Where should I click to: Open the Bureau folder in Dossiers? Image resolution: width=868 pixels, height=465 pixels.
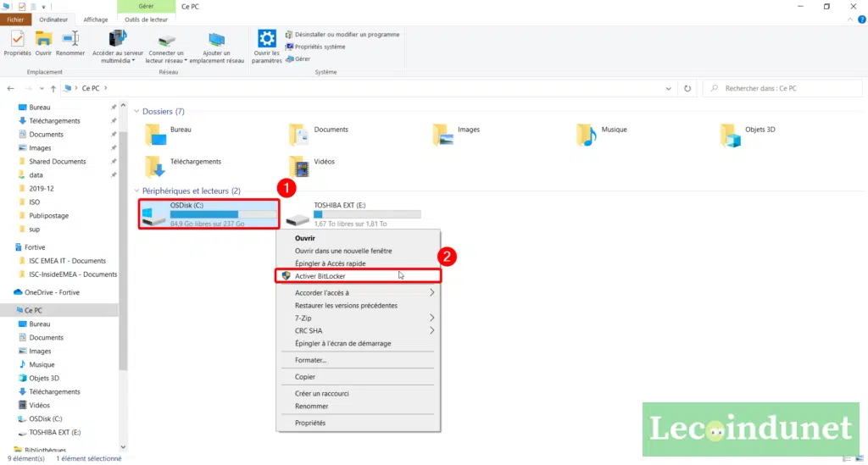pyautogui.click(x=169, y=135)
